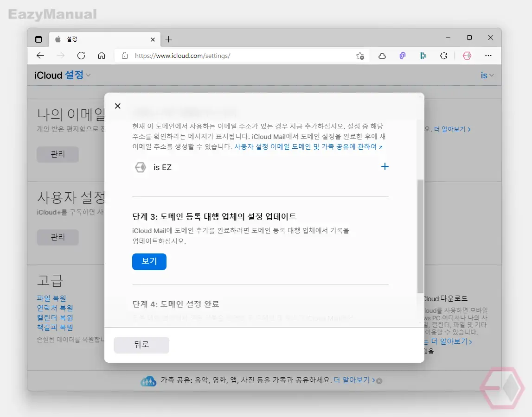Open a new browser tab

[169, 39]
